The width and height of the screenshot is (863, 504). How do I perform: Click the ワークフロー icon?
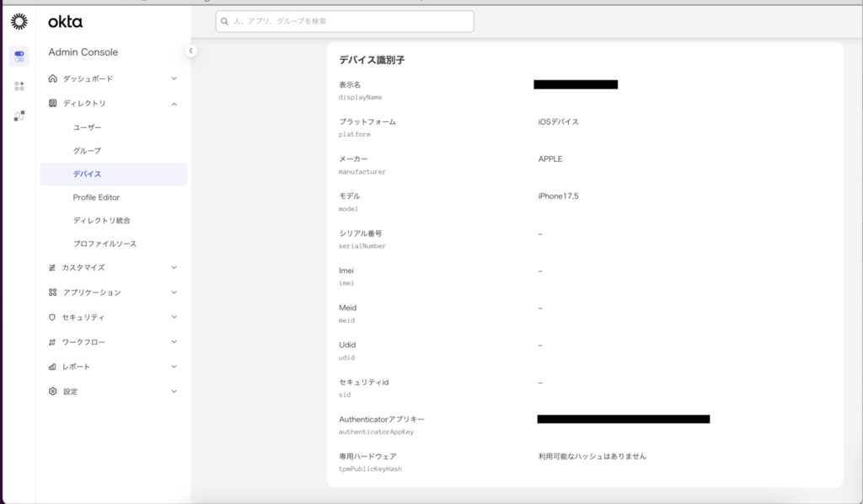coord(52,341)
